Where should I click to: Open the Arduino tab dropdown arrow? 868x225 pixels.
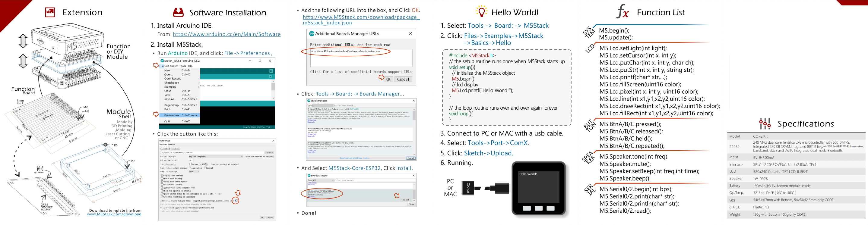[270, 77]
